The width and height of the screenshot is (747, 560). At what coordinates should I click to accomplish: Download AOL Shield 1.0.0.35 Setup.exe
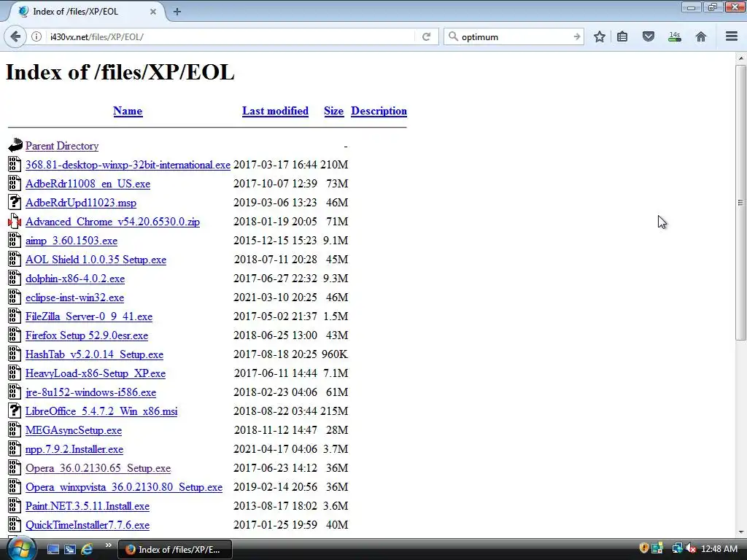pyautogui.click(x=96, y=260)
